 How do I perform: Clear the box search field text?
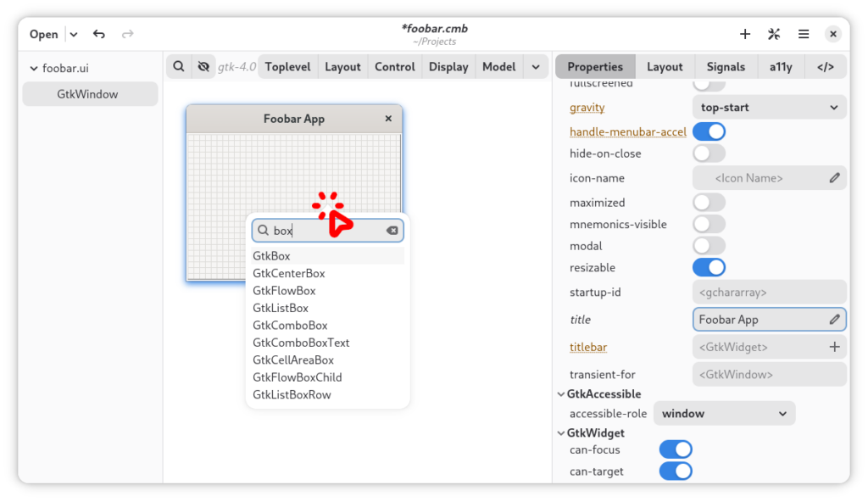click(392, 231)
